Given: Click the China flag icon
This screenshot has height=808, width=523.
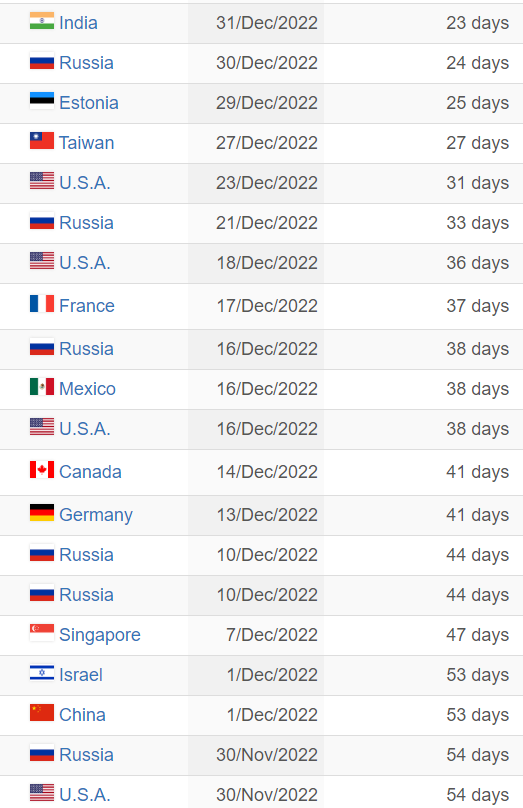Looking at the screenshot, I should click(42, 713).
